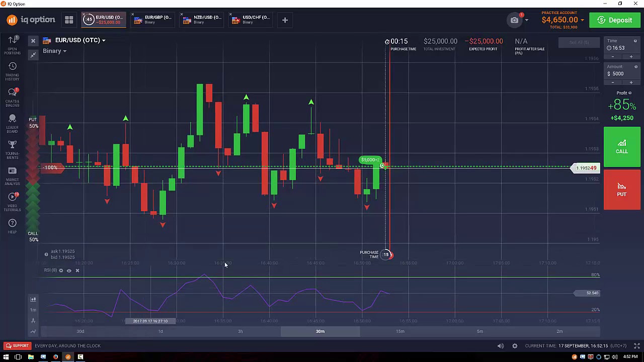644x362 pixels.
Task: Decrease Amount with minus
Action: point(613,82)
